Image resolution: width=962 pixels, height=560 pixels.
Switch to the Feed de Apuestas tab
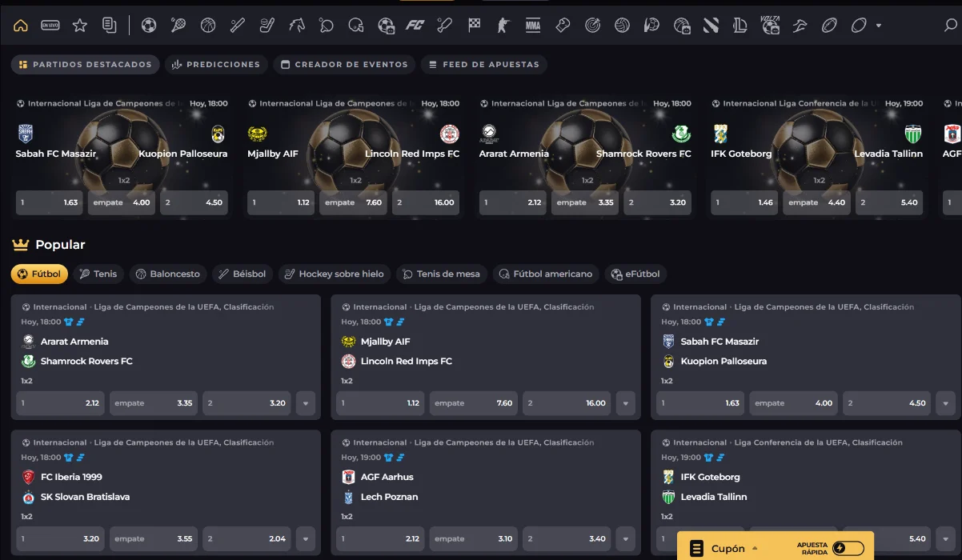point(484,64)
